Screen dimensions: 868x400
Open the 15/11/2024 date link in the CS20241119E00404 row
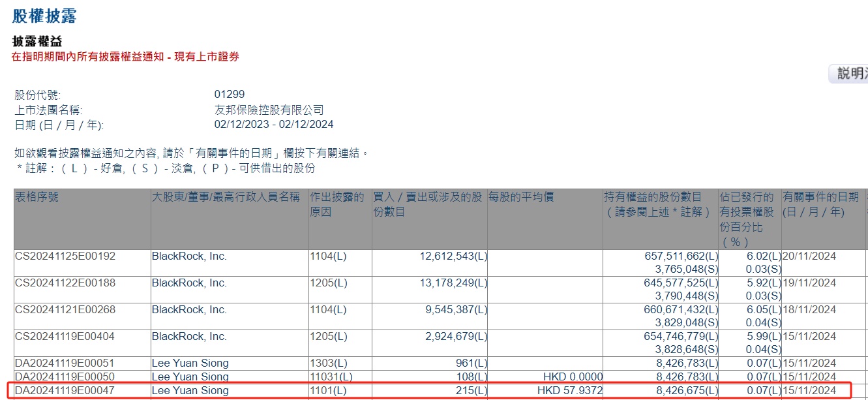[809, 337]
